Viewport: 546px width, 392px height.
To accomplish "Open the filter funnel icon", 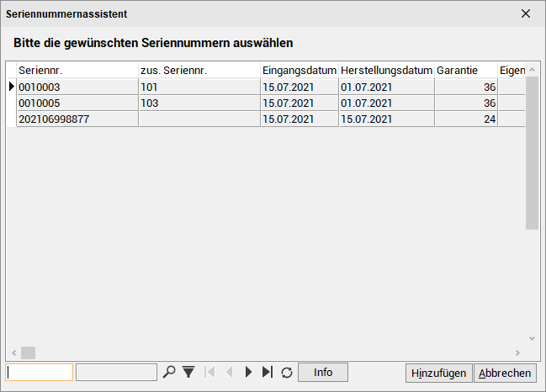I will [x=188, y=372].
